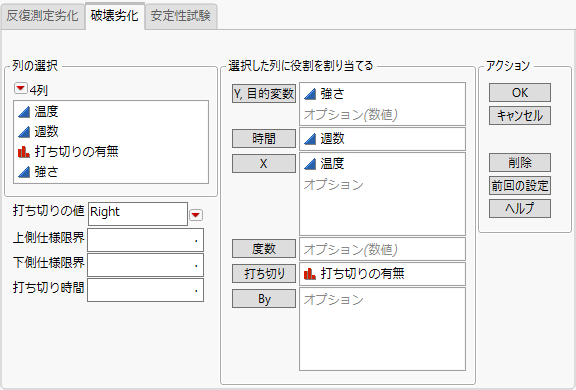Select 打ち切りの有無 in the 打ち切り role box
Image resolution: width=576 pixels, height=390 pixels.
coord(363,274)
